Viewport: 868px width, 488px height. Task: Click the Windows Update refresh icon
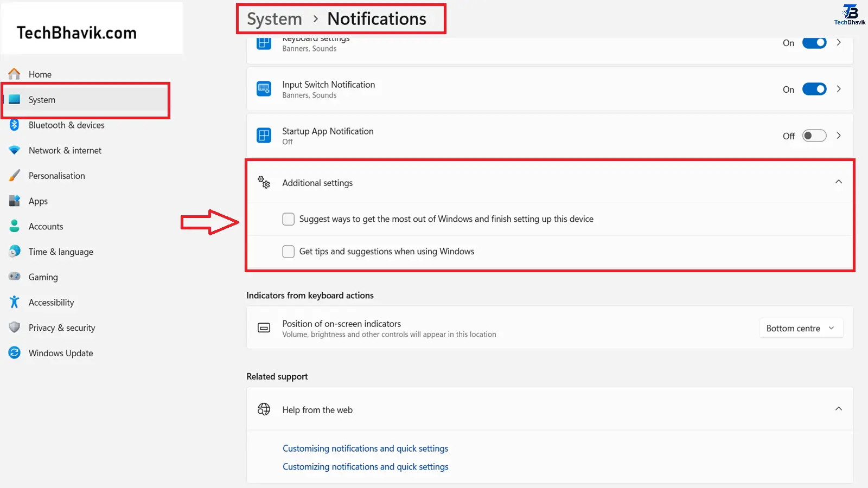click(15, 352)
